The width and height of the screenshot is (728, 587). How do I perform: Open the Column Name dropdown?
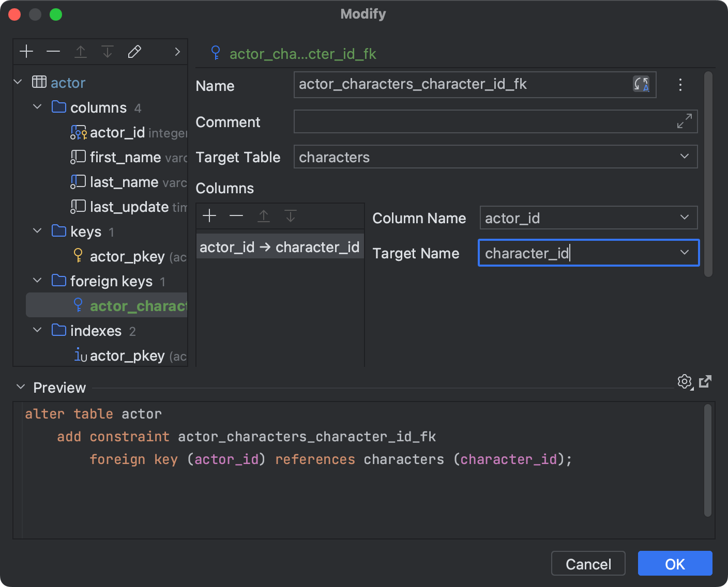coord(685,218)
